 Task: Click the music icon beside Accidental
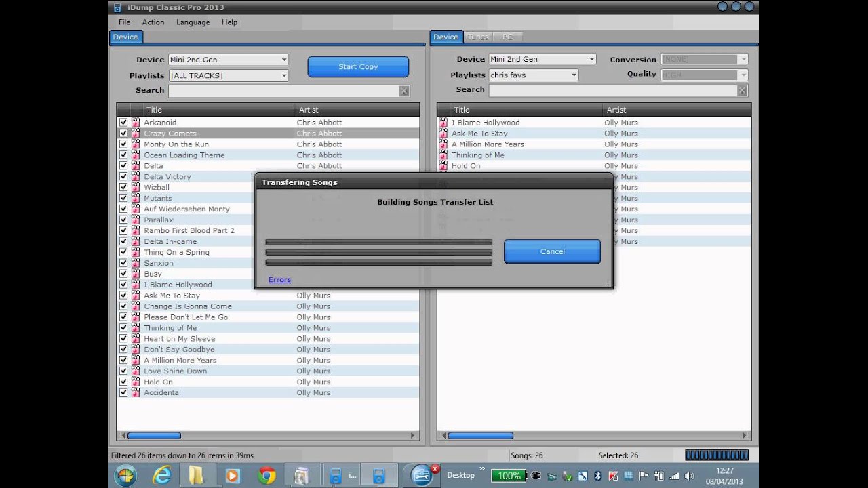click(x=136, y=392)
